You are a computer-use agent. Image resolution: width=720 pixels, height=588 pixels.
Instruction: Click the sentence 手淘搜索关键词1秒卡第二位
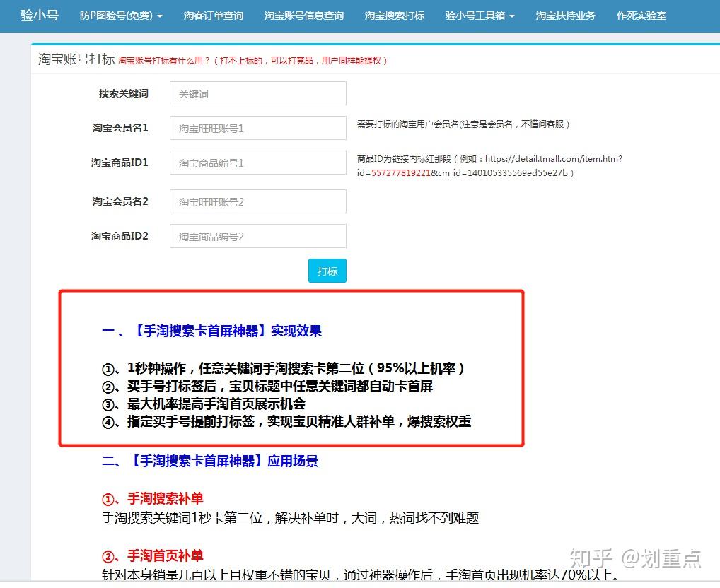pos(290,518)
